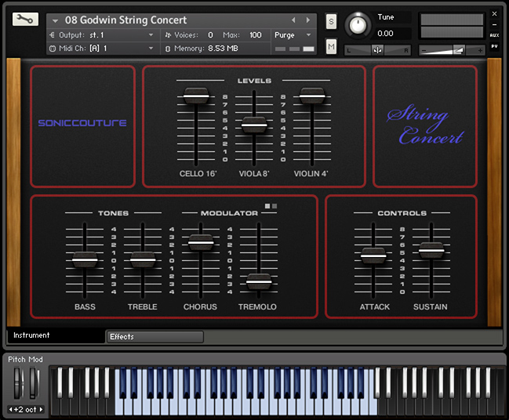Click the Tune value 0.00 field
The height and width of the screenshot is (420, 509).
pyautogui.click(x=385, y=34)
